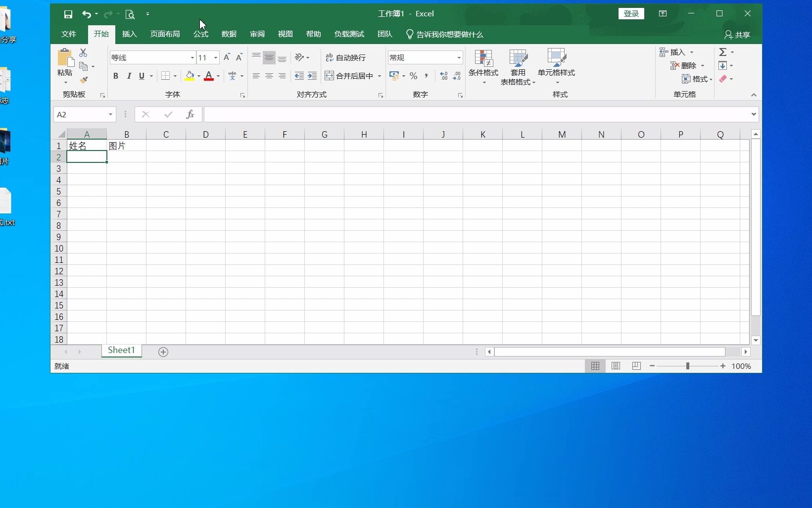
Task: Toggle bold formatting
Action: [116, 76]
